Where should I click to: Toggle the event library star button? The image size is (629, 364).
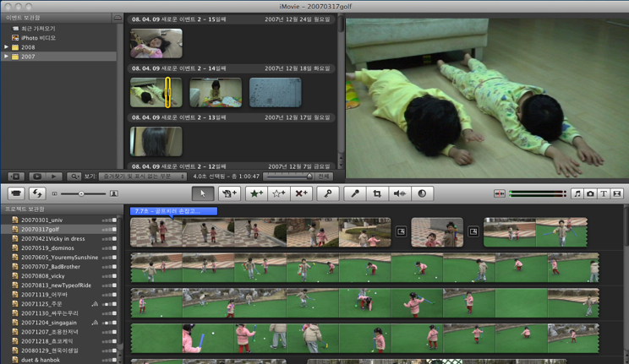point(16,177)
